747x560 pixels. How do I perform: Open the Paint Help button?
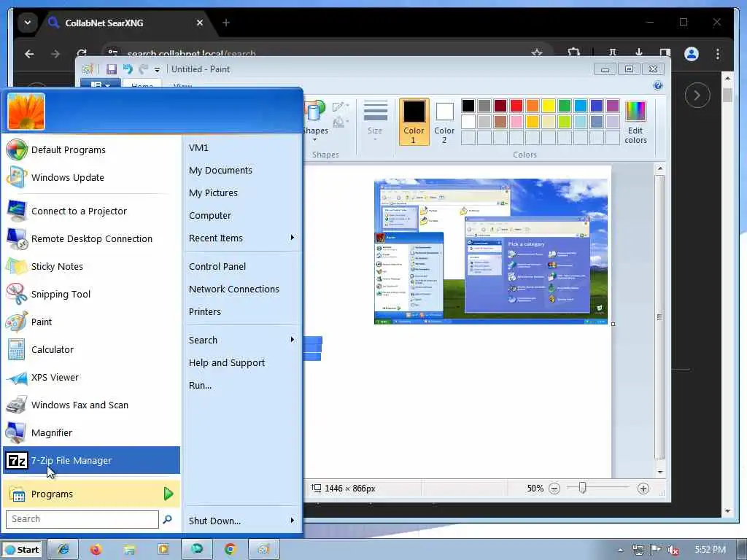click(658, 86)
